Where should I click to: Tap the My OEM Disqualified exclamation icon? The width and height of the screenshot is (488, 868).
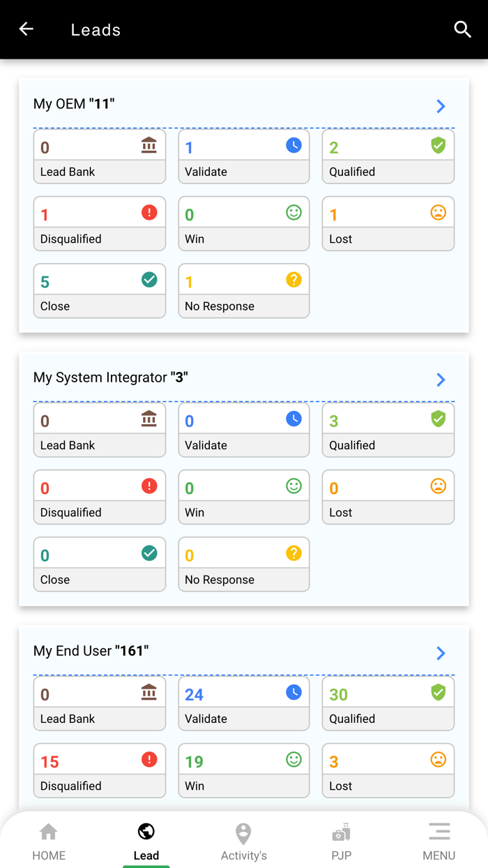click(149, 212)
